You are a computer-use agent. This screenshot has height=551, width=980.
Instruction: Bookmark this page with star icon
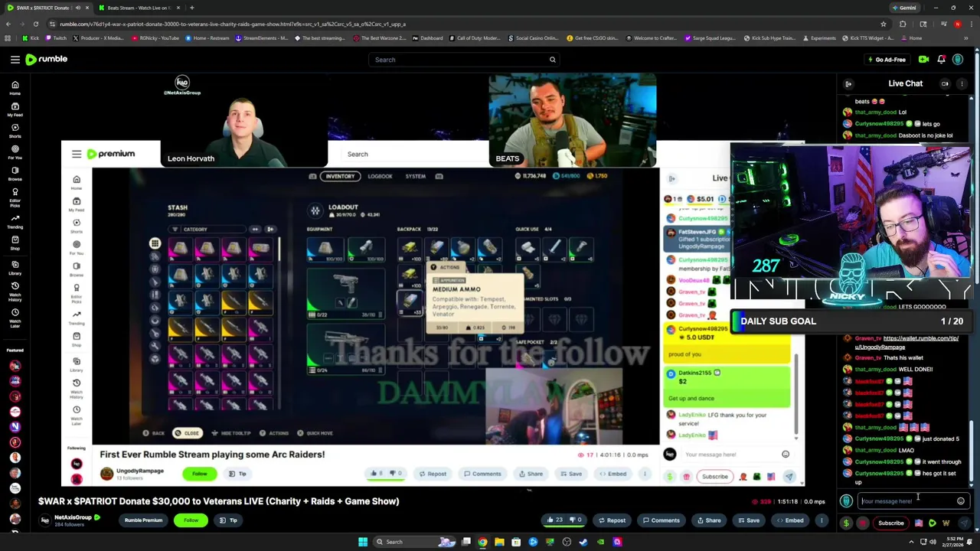884,24
